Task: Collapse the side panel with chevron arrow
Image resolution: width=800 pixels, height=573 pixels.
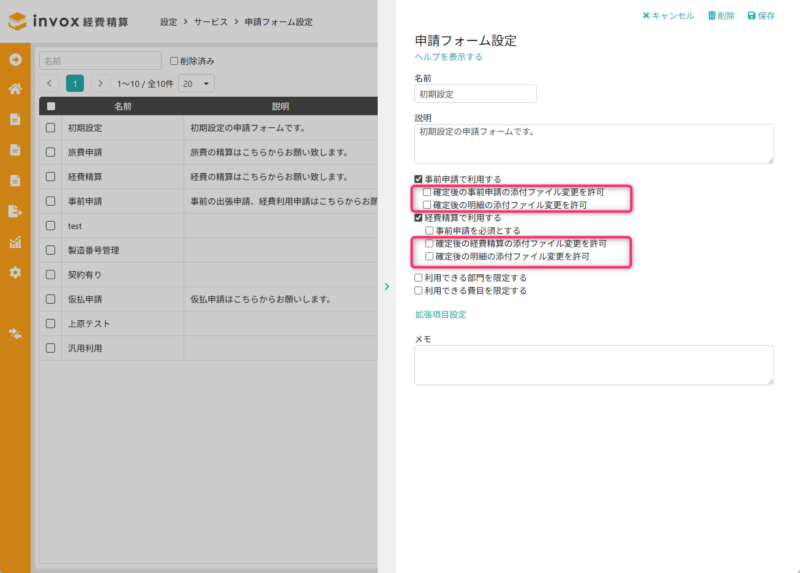Action: click(387, 287)
